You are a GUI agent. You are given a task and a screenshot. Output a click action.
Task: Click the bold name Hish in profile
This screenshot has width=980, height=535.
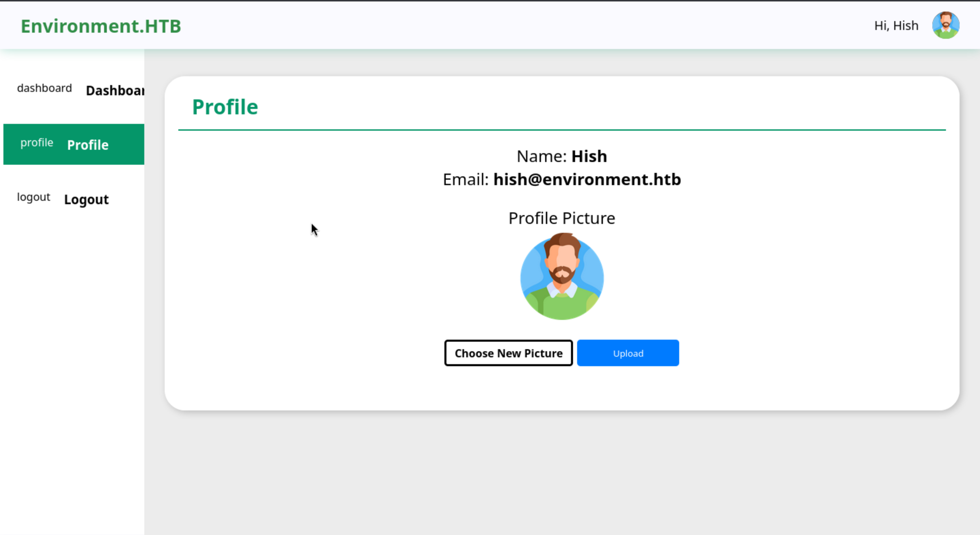point(589,156)
